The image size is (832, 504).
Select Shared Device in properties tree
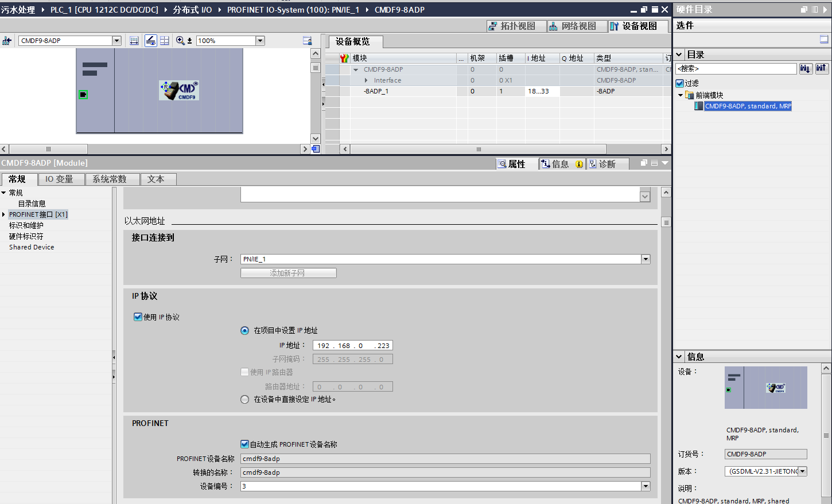(x=32, y=247)
